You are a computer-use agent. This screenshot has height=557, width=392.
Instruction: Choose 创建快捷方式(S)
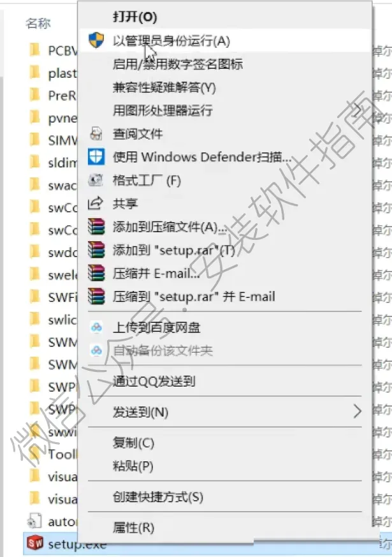coord(158,497)
